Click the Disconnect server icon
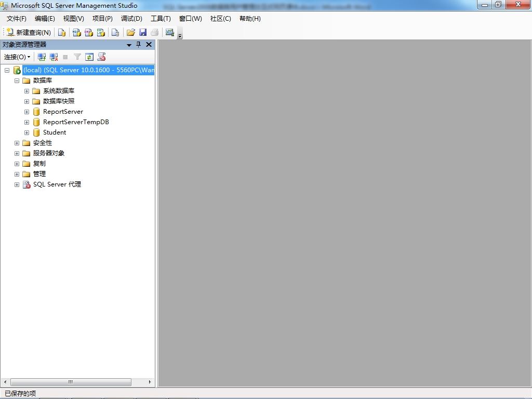This screenshot has height=399, width=532. [x=54, y=57]
